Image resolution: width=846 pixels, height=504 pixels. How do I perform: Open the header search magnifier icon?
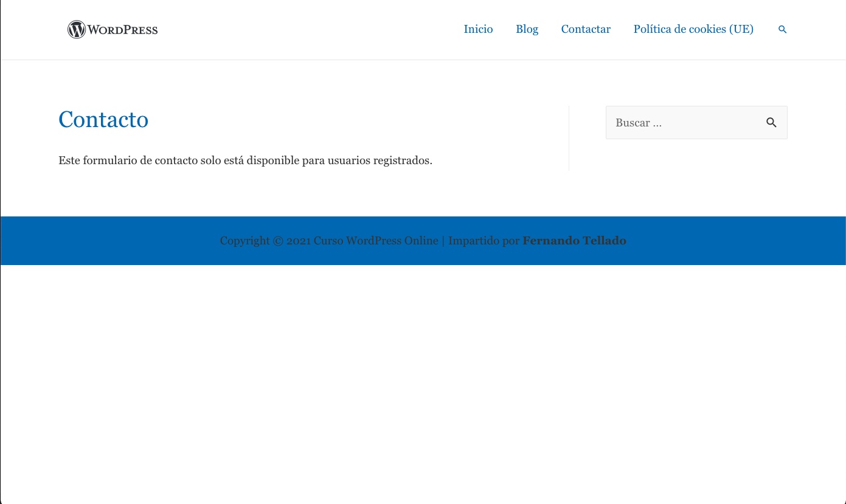782,29
